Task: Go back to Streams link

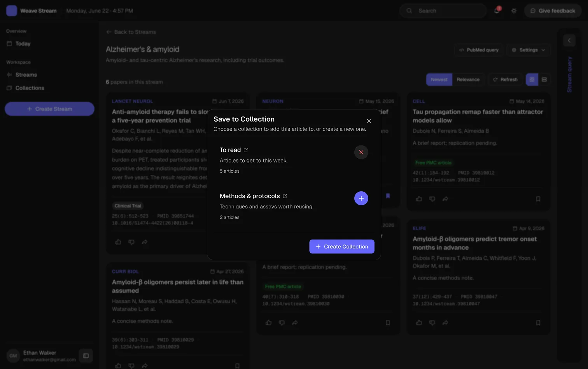Action: pos(131,32)
